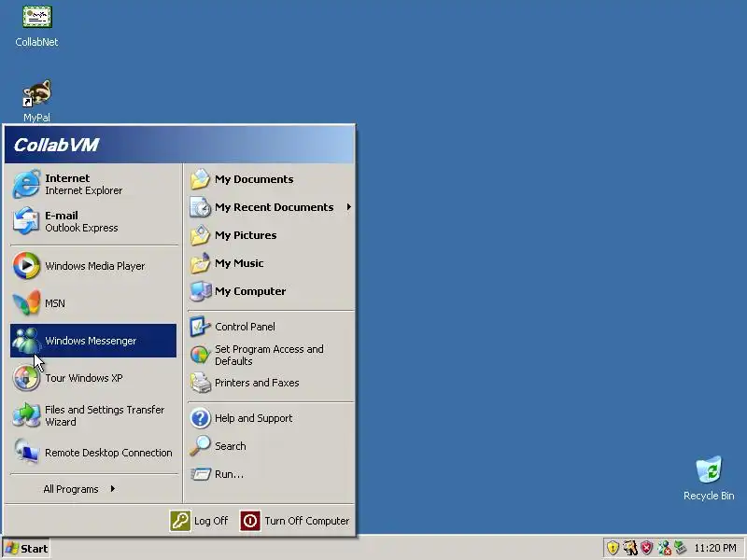Viewport: 747px width, 560px height.
Task: Start Windows Messenger
Action: [x=93, y=341]
